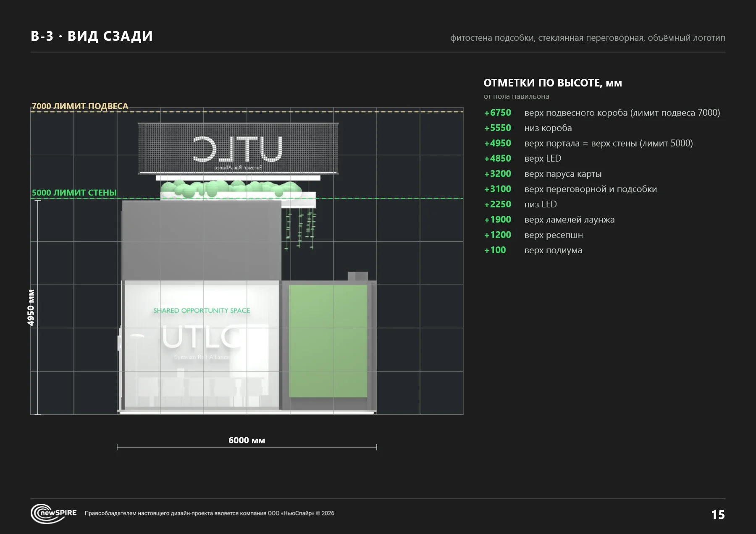756x534 pixels.
Task: Click the label 'верх подиума'
Action: (x=553, y=251)
